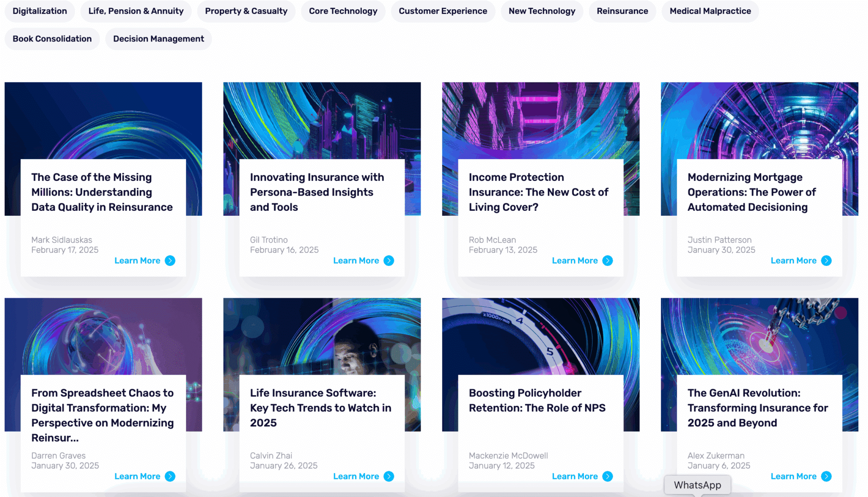Click the date January 6, 2025
Viewport: 868px width, 497px height.
pos(719,466)
